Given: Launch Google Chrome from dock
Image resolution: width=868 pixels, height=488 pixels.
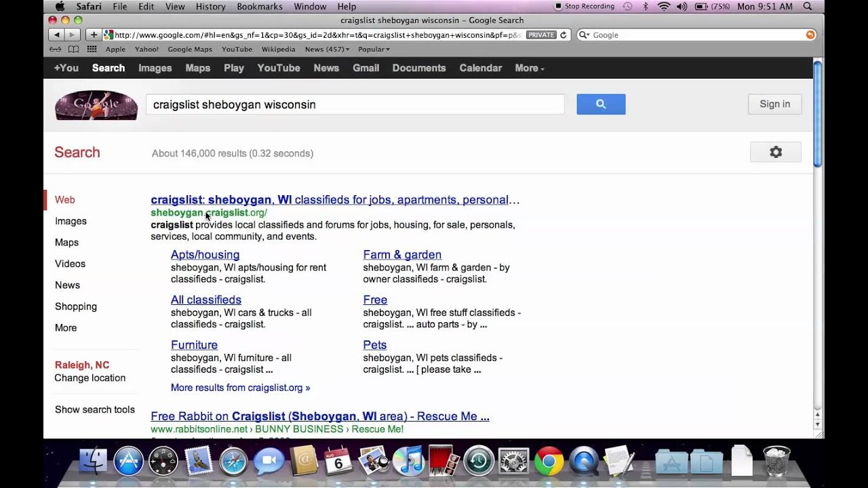Looking at the screenshot, I should (x=549, y=462).
